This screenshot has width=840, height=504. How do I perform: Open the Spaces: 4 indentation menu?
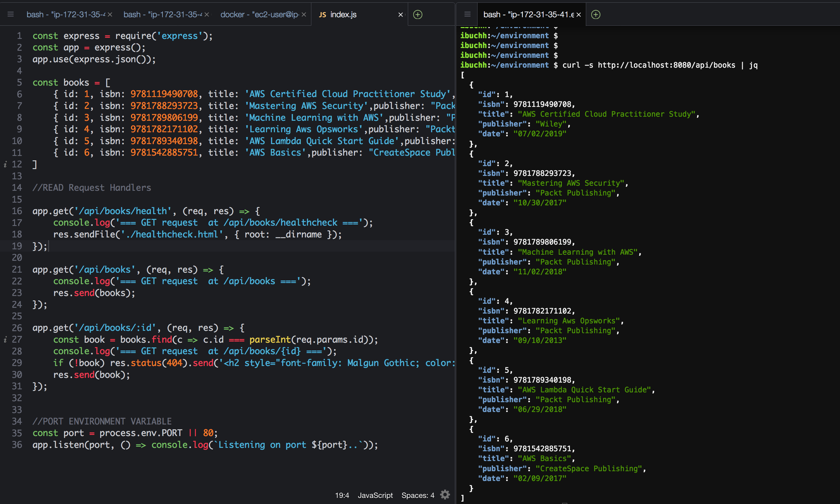pos(418,495)
